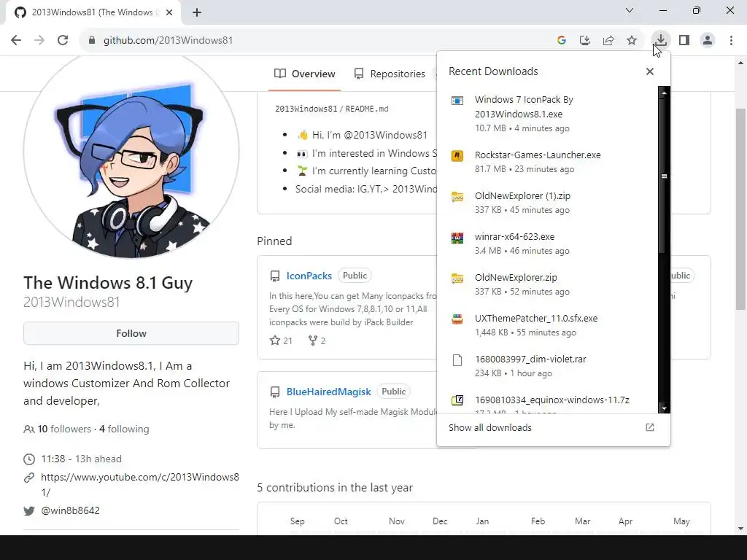Open Rockstar-Games-Launcher.exe download
Screen dimensions: 747x560
pos(548,161)
